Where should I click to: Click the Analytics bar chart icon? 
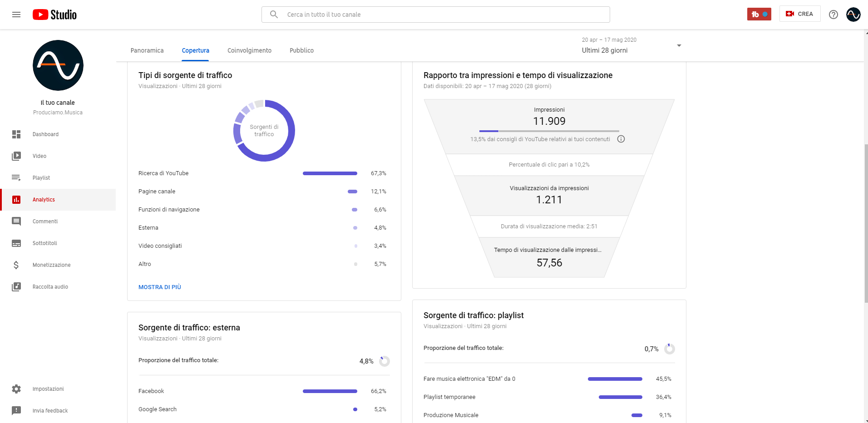(16, 200)
